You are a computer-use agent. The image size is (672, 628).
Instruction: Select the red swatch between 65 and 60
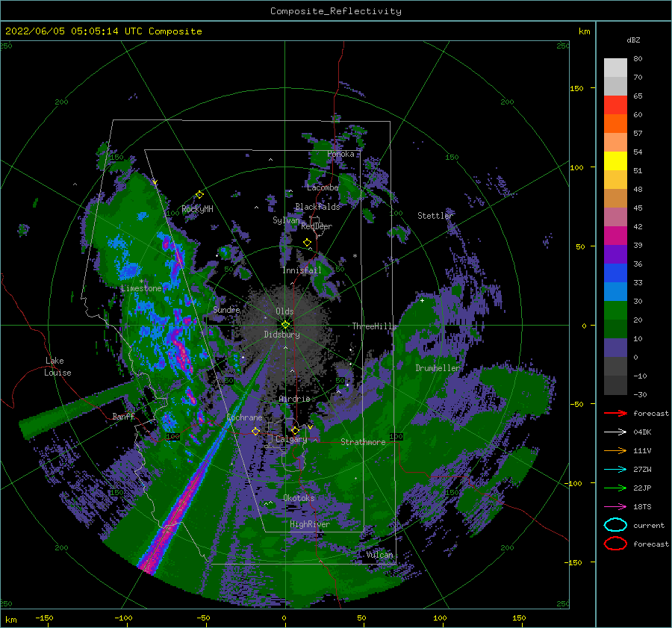point(615,105)
